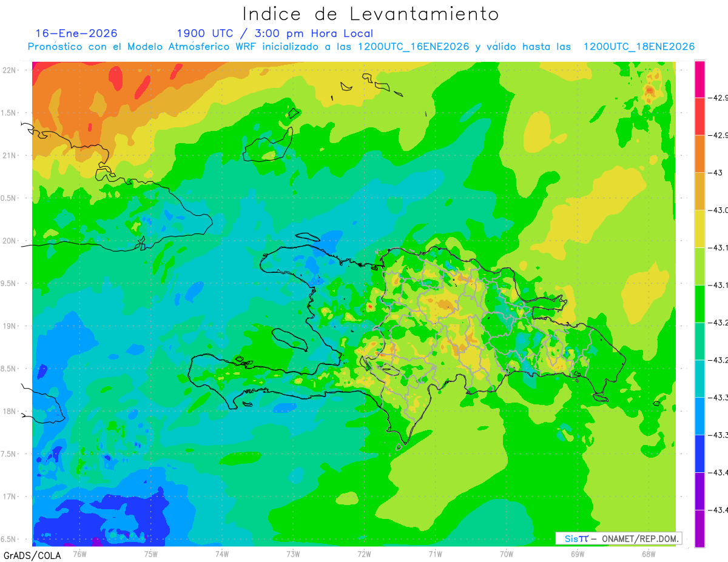Click the "68W" longitude label
The image size is (728, 562).
tap(649, 554)
